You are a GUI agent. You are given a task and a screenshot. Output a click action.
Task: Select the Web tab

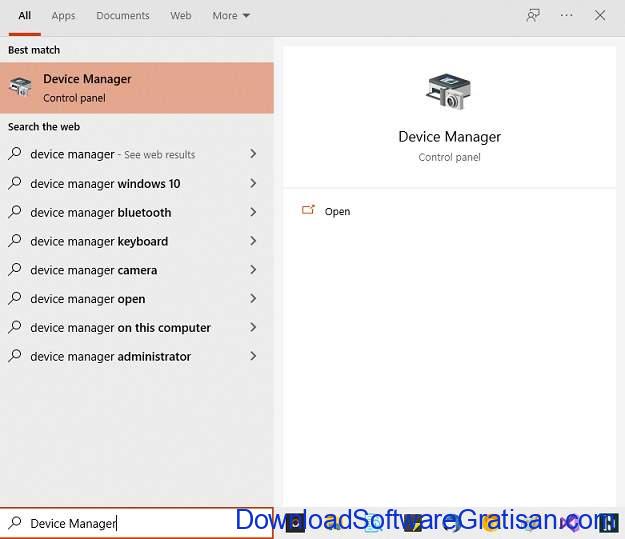click(x=181, y=16)
